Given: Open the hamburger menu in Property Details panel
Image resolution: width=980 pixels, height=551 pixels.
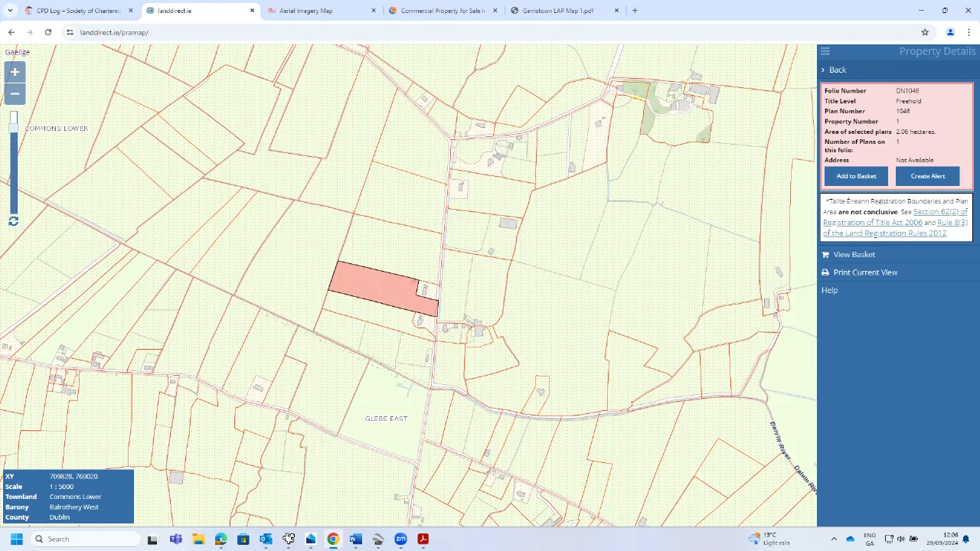Looking at the screenshot, I should (825, 51).
